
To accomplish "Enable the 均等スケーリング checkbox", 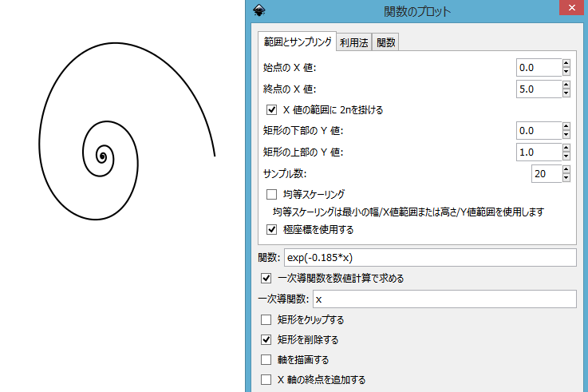I will pyautogui.click(x=271, y=194).
